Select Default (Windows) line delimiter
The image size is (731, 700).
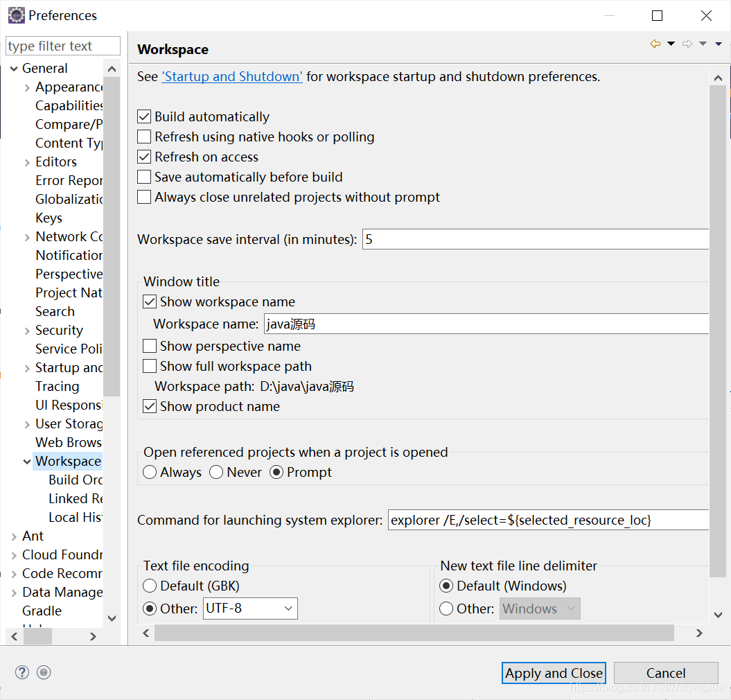tap(446, 586)
